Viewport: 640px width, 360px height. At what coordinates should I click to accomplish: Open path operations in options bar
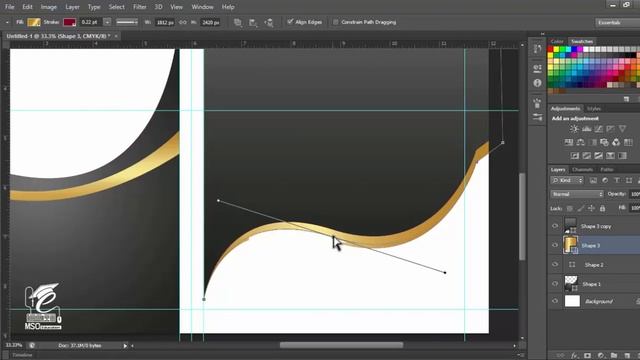pos(238,22)
